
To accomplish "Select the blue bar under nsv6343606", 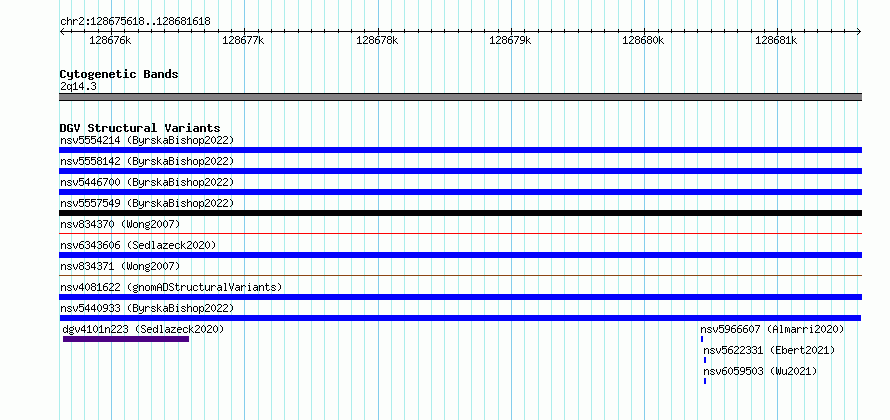I will click(460, 255).
